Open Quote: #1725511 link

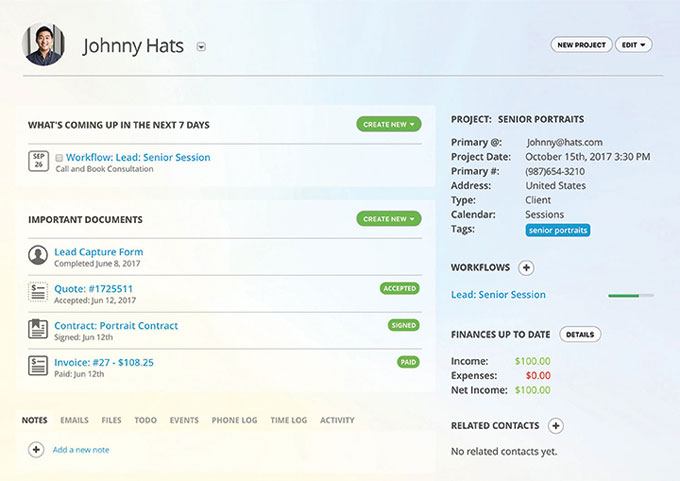pyautogui.click(x=93, y=289)
